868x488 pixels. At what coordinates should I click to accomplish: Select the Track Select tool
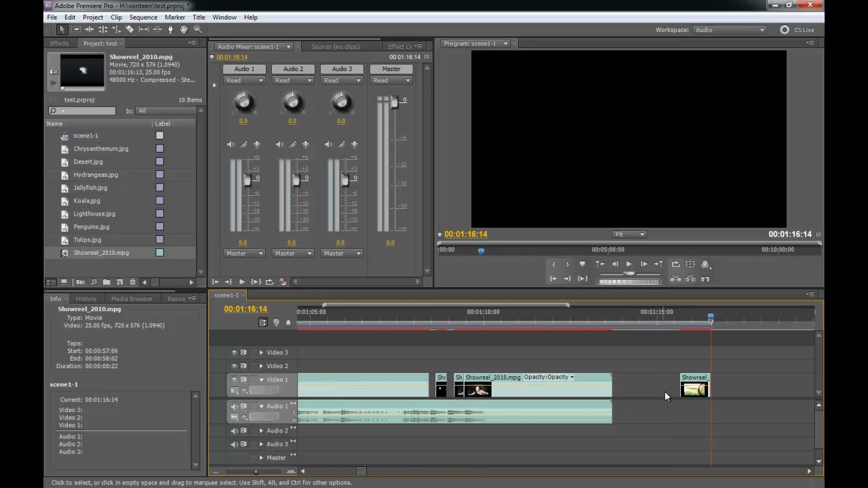(x=75, y=30)
